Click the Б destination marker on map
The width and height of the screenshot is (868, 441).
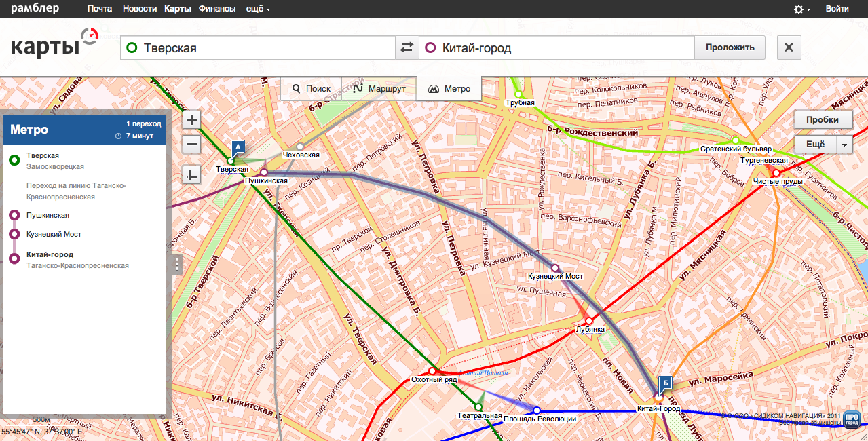click(666, 383)
